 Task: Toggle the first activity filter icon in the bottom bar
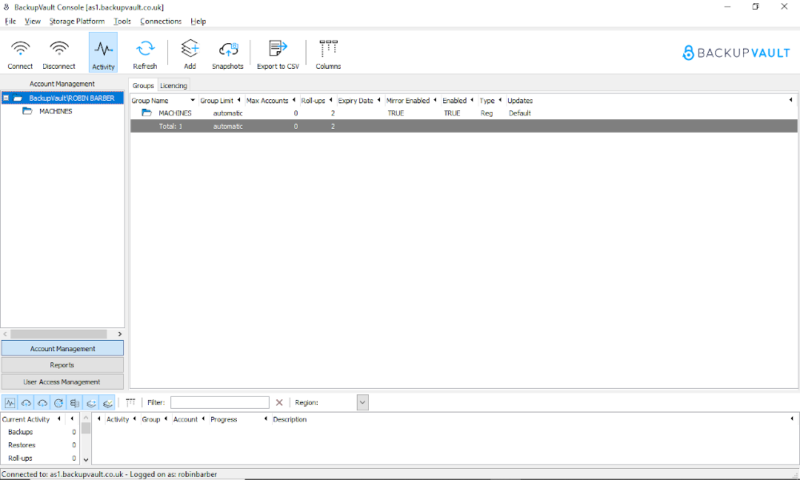[x=11, y=402]
